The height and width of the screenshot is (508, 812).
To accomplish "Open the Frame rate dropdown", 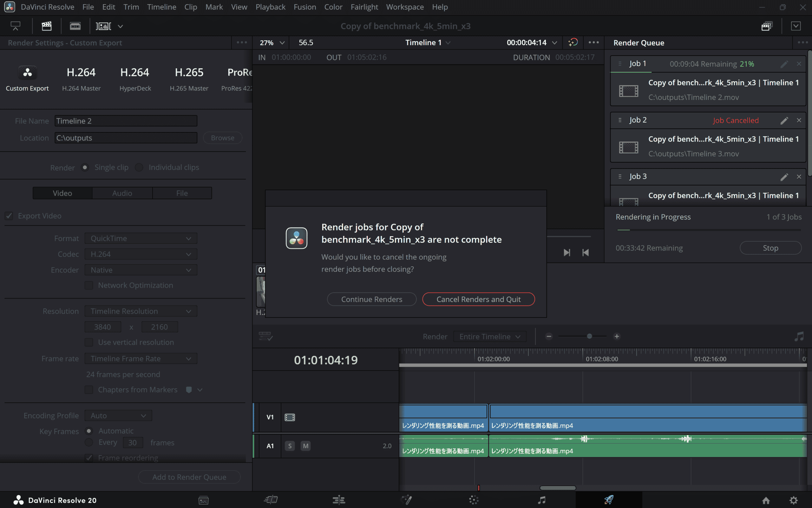I will point(141,358).
